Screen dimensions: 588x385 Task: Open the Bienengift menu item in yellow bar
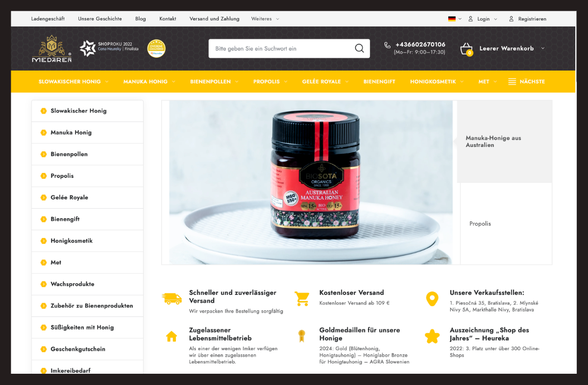click(379, 82)
